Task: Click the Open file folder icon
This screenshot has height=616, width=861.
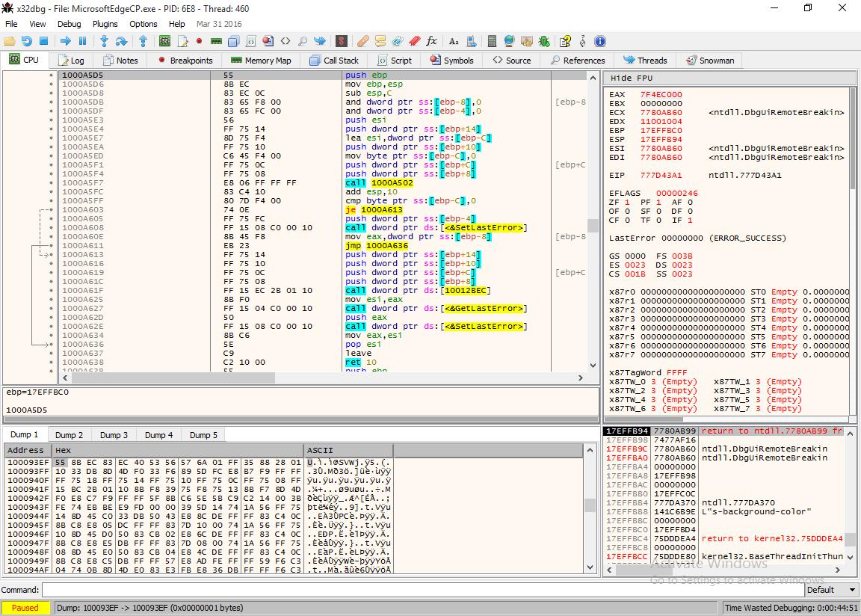Action: (10, 41)
